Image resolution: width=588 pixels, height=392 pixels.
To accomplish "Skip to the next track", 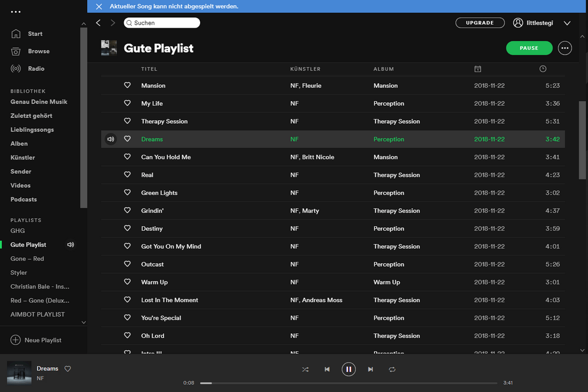I will pyautogui.click(x=370, y=369).
